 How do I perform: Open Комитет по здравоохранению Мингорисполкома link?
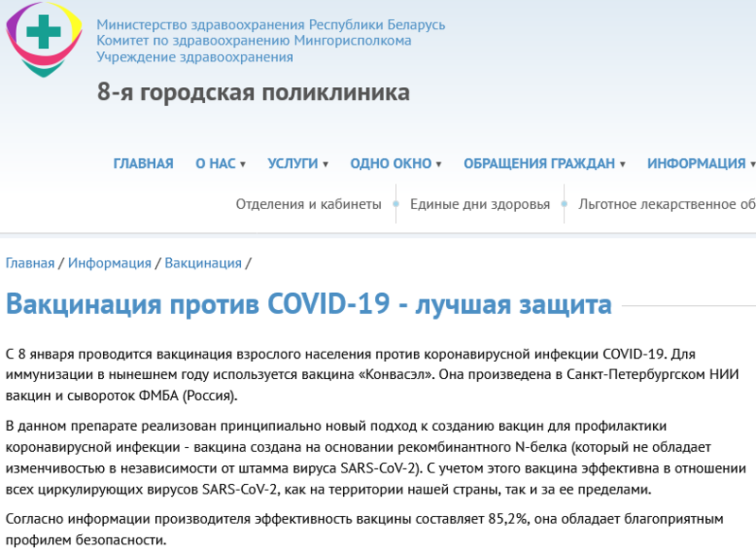click(254, 41)
